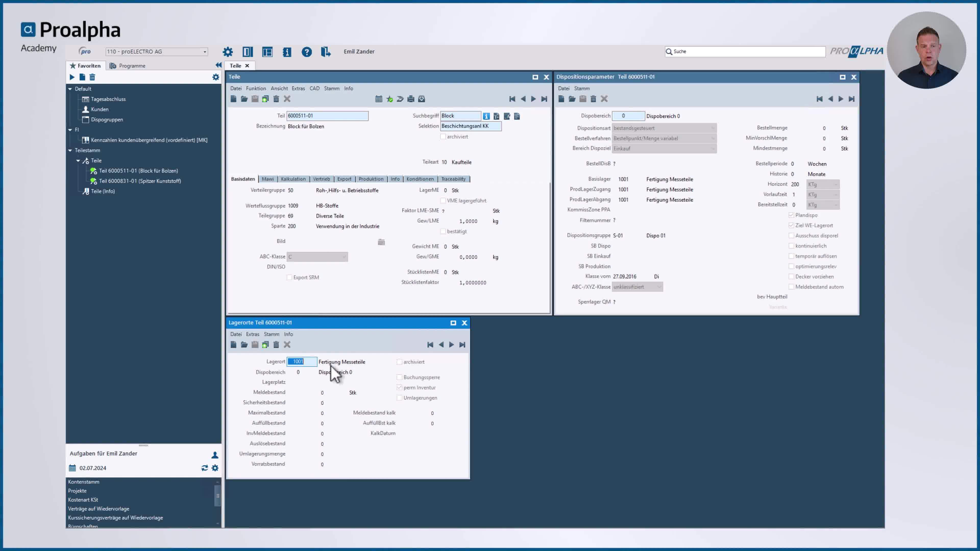Toggle VME lagergeführt checkbox
Image resolution: width=980 pixels, height=551 pixels.
coord(443,201)
